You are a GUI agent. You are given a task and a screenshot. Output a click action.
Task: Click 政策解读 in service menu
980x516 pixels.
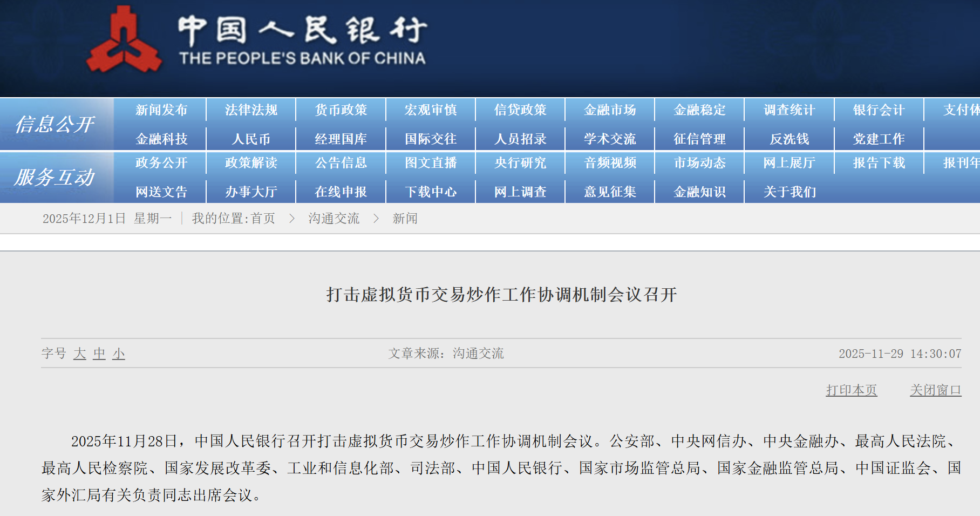click(251, 163)
